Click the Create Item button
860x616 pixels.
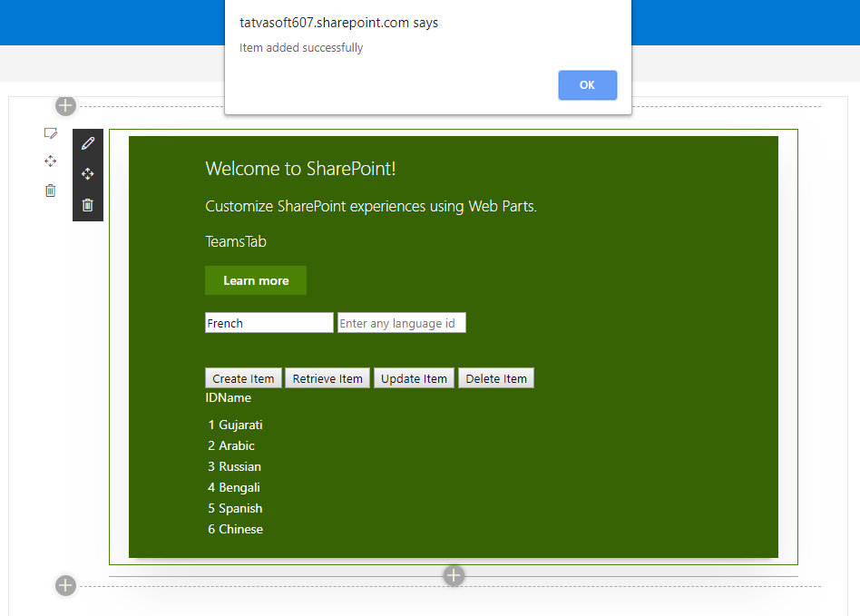coord(243,378)
